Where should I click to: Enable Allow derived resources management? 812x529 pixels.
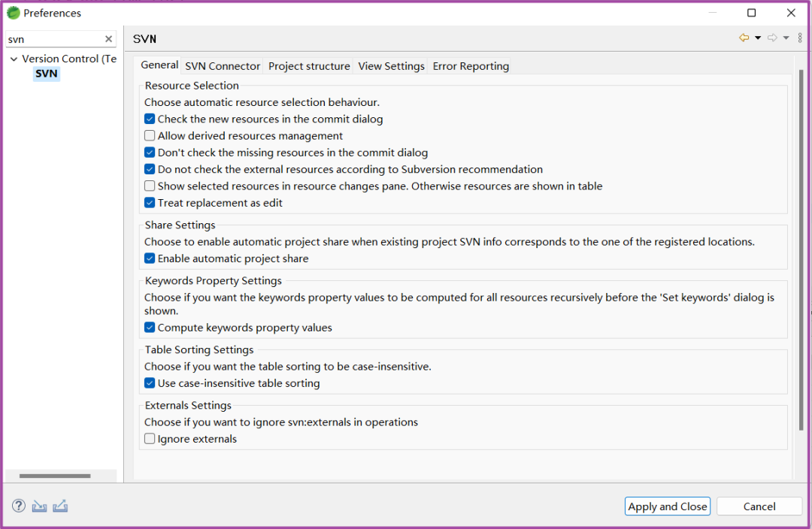150,136
